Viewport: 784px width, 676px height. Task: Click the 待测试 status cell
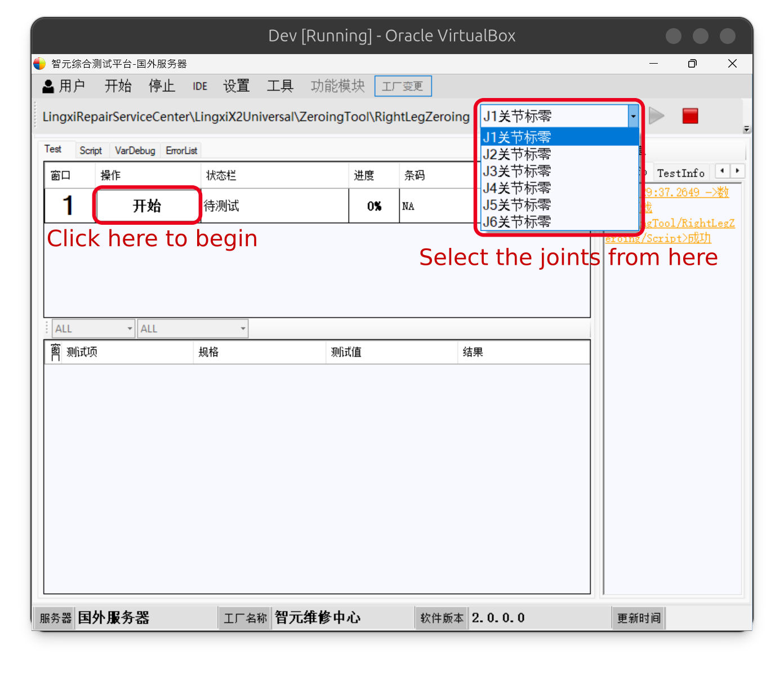click(x=275, y=206)
